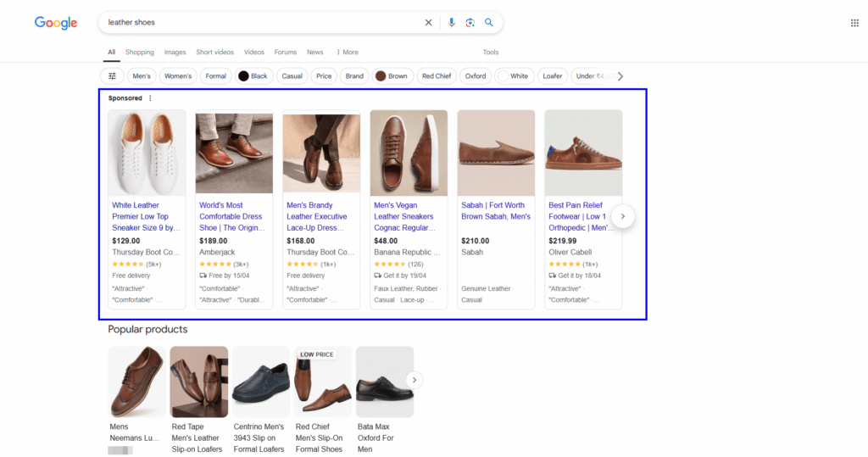Open the Brand filter chip
This screenshot has height=457, width=868.
click(x=354, y=76)
